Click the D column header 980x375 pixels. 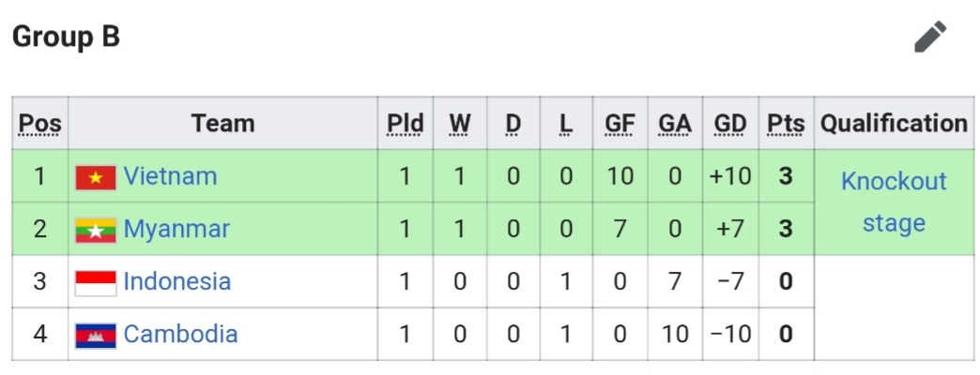513,124
